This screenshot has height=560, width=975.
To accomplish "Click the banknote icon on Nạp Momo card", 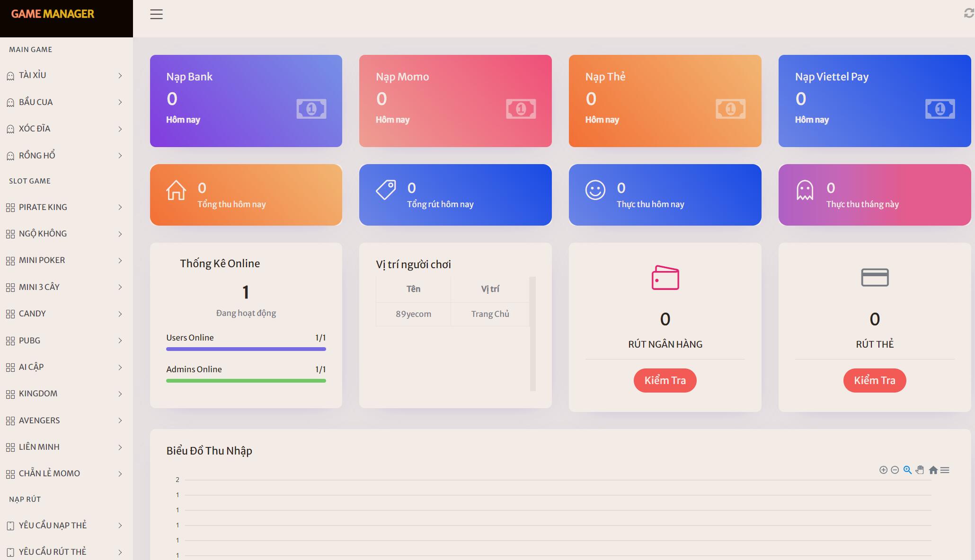I will pos(521,109).
